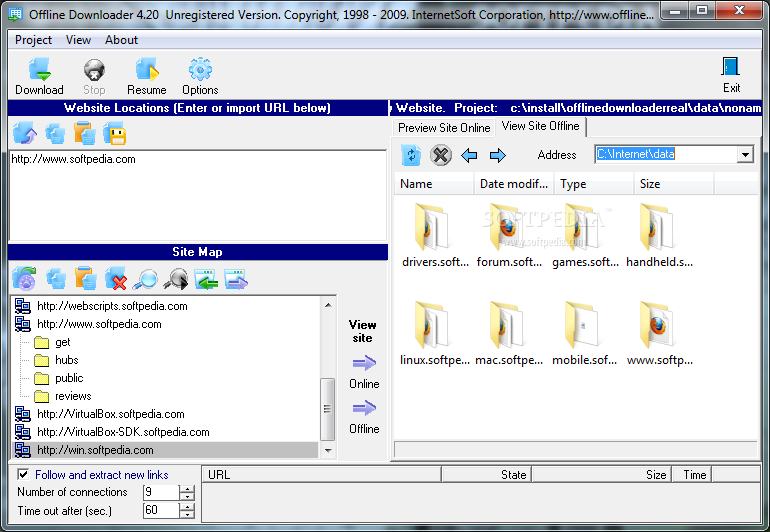
Task: Click the Exit door icon
Action: (731, 67)
